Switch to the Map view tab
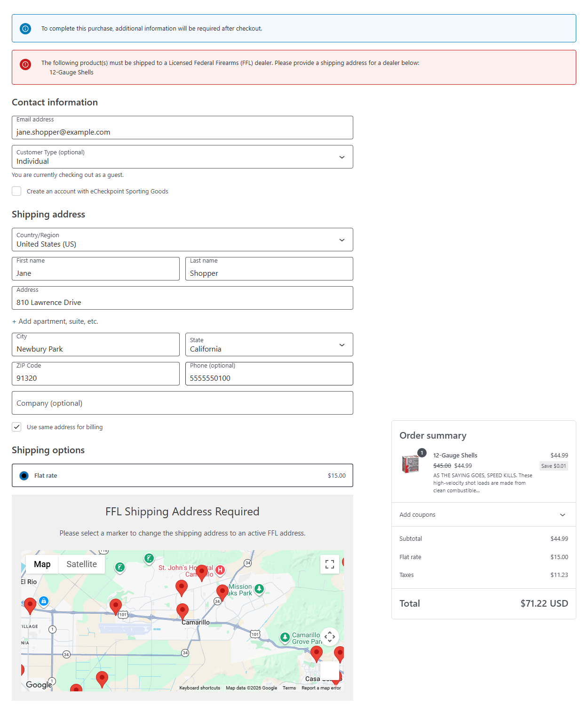588x705 pixels. coord(42,564)
